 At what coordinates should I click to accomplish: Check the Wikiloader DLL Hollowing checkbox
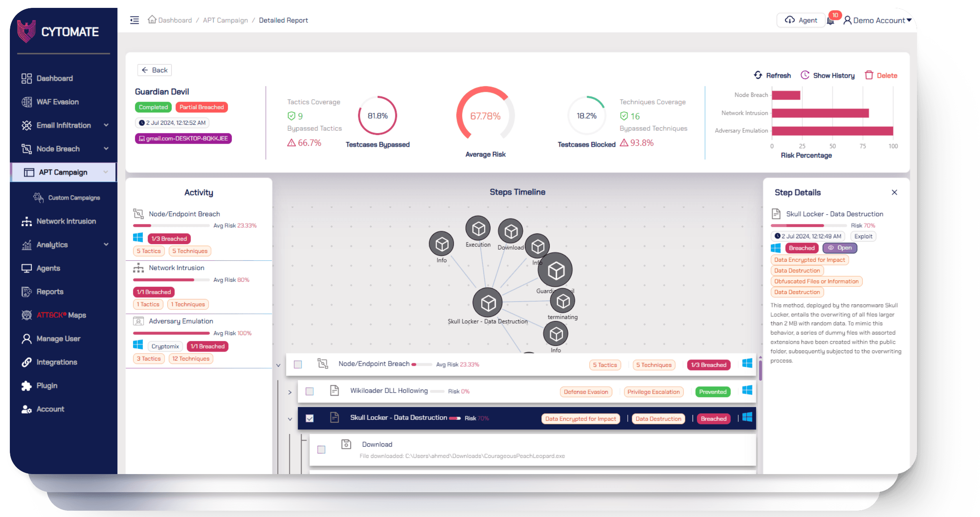(x=309, y=391)
